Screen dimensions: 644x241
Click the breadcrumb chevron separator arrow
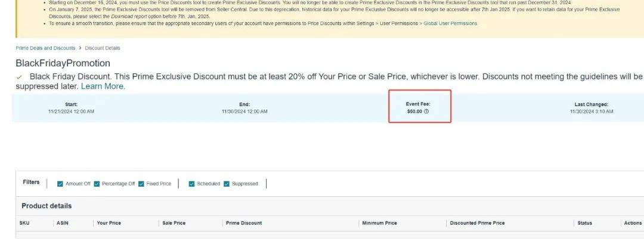click(x=80, y=48)
